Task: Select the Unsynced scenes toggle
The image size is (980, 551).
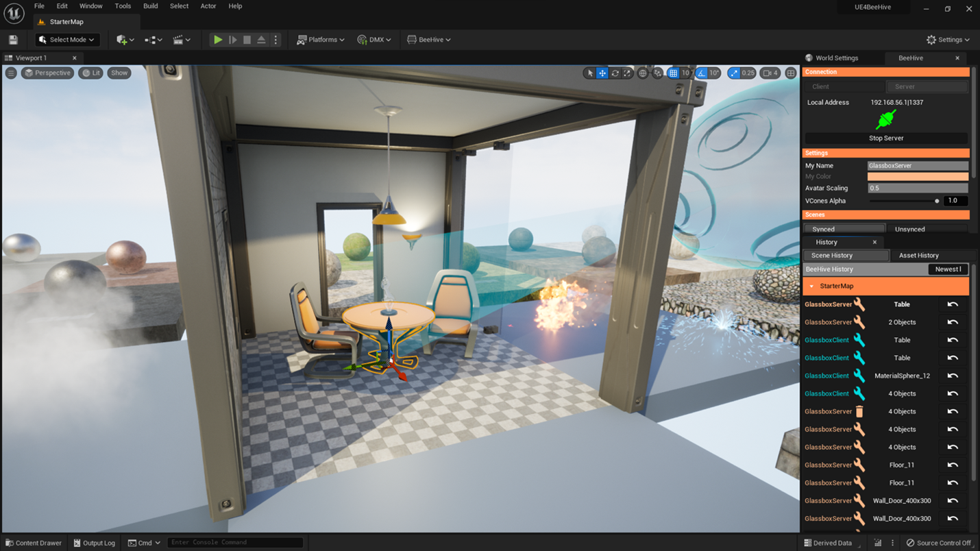Action: (927, 229)
